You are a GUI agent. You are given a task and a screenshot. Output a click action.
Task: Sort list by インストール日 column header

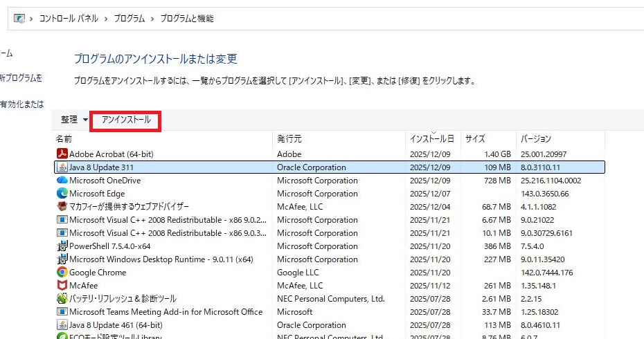click(431, 139)
